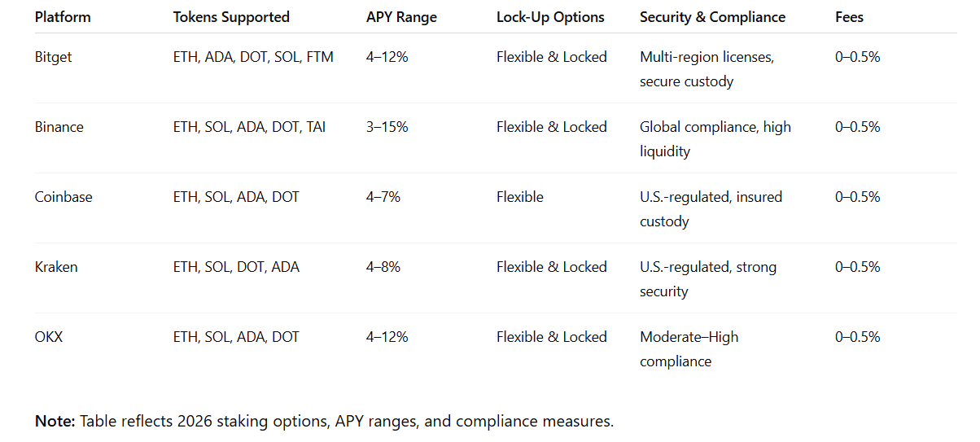Click the Security & Compliance header

point(712,16)
